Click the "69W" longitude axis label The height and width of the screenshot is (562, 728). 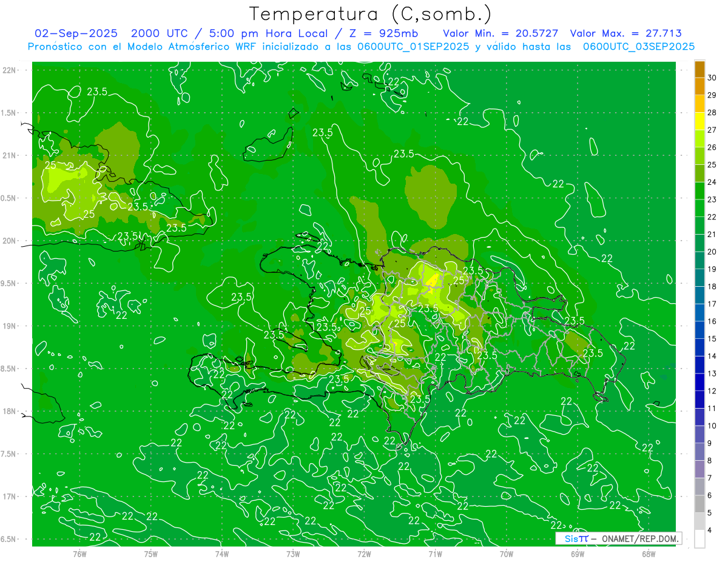578,554
